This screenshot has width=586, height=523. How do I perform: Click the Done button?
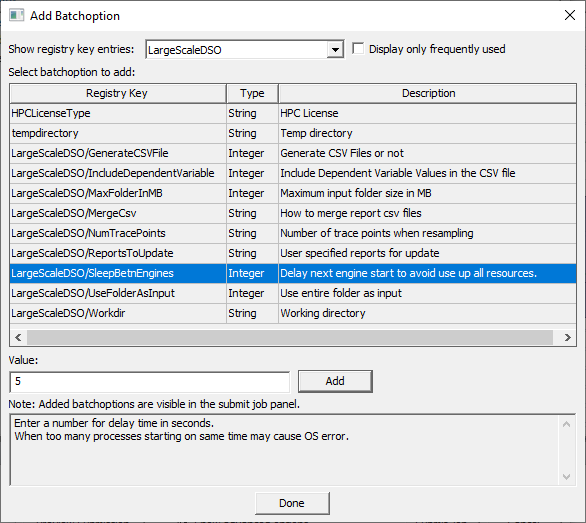(292, 503)
